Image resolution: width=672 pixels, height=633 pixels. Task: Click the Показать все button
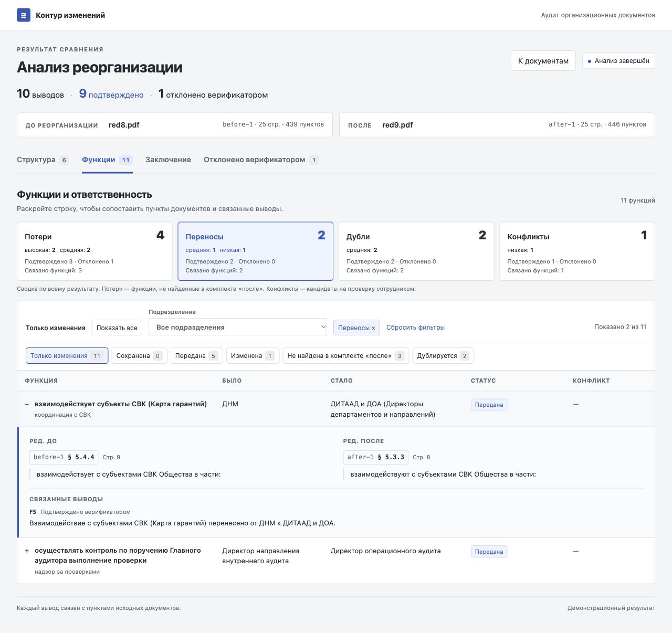click(x=117, y=328)
